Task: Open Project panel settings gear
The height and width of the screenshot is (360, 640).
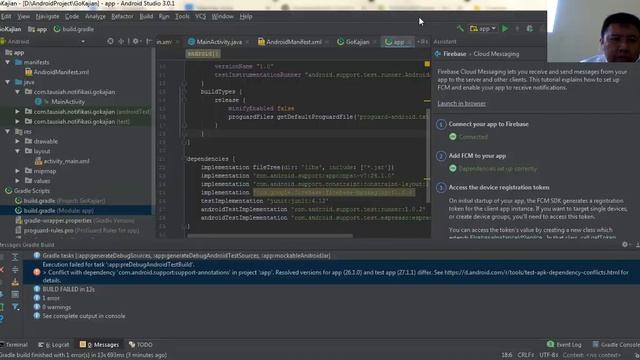Action: tap(136, 41)
